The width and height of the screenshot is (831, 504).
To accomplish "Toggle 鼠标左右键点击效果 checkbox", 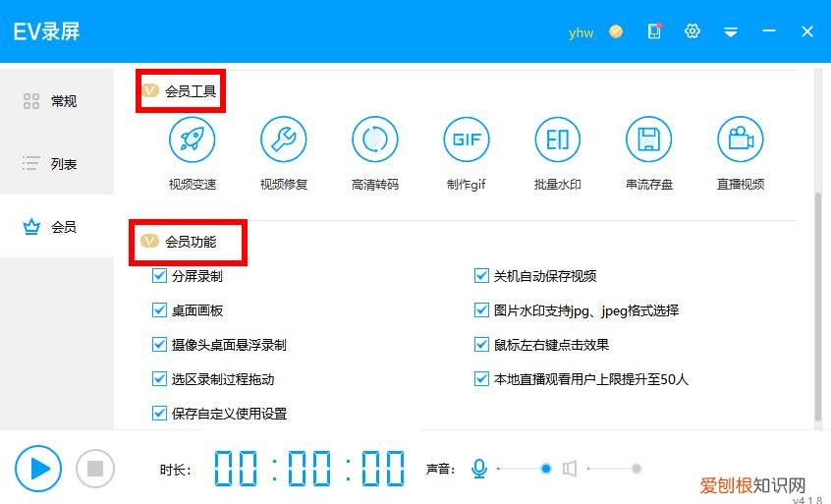I will click(481, 345).
